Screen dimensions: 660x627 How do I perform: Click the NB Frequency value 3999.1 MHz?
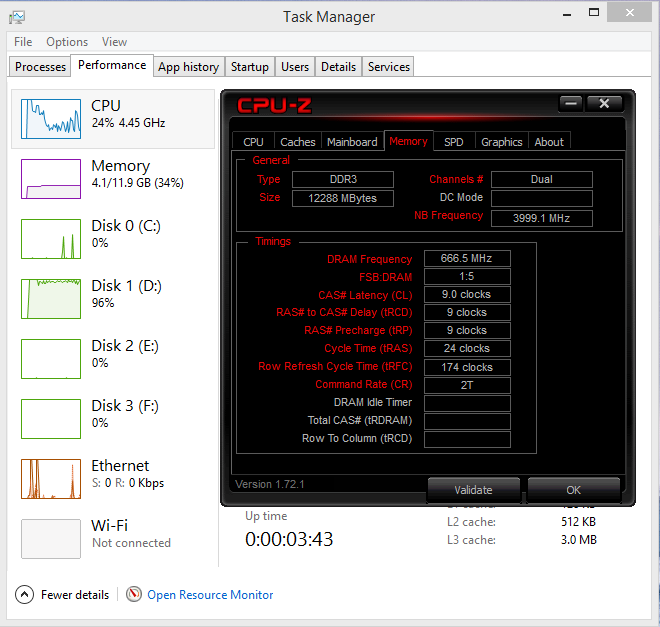[x=542, y=218]
